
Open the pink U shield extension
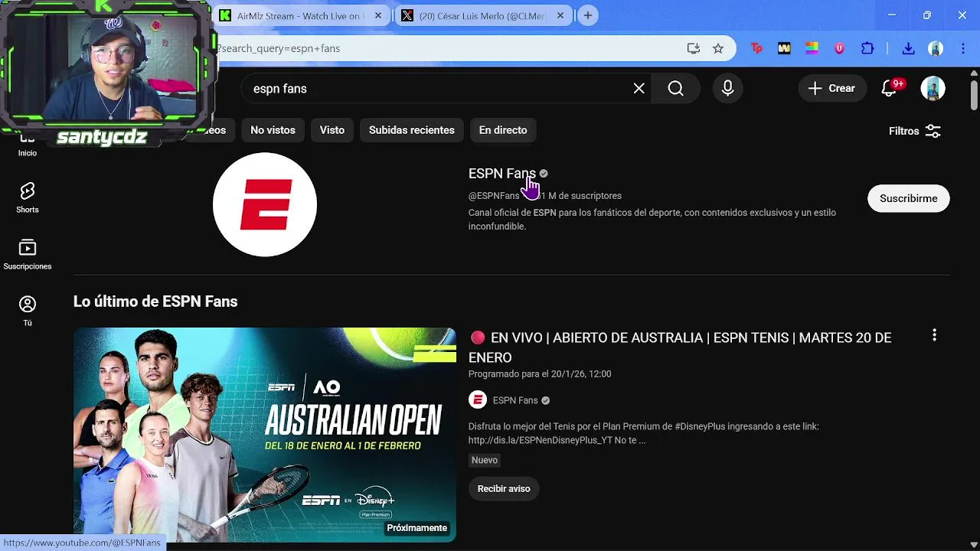(840, 48)
